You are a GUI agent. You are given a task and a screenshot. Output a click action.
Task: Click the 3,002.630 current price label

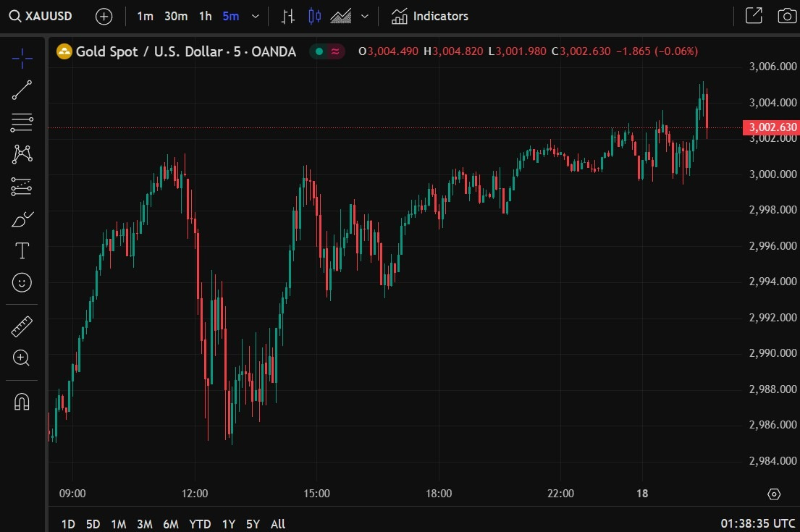pos(772,127)
